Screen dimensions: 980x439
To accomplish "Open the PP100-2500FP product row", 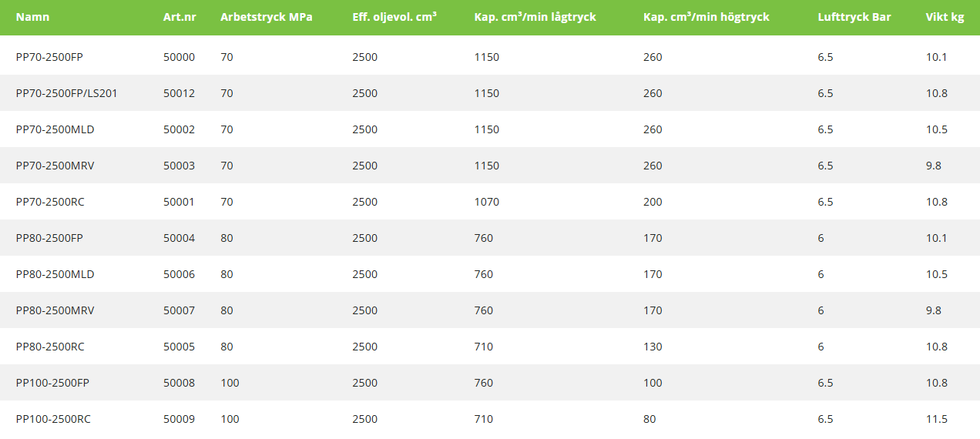I will click(x=52, y=383).
